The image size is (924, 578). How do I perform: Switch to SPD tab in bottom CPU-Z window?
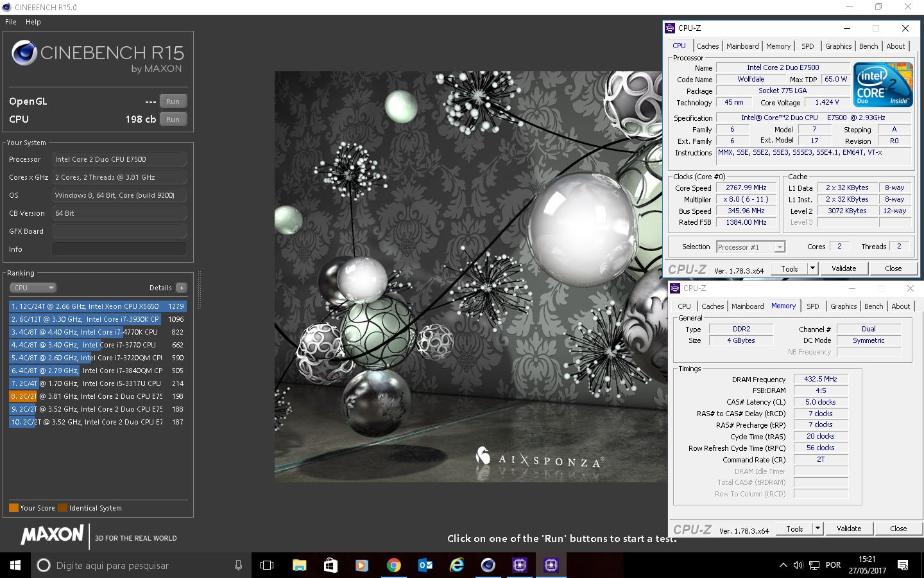(813, 306)
